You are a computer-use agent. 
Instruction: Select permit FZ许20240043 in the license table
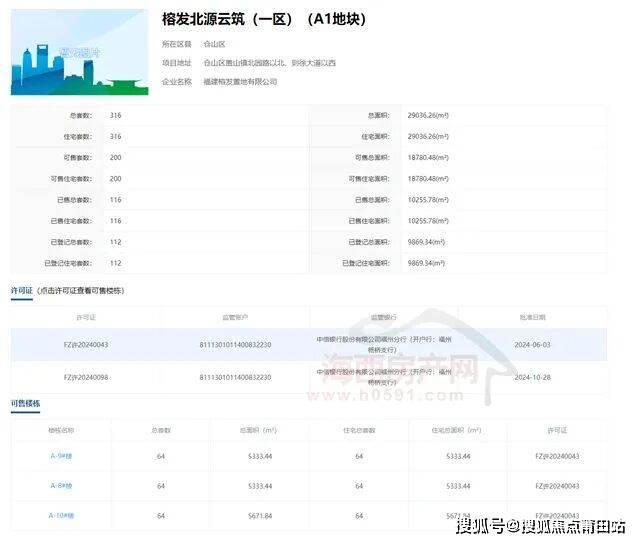85,343
